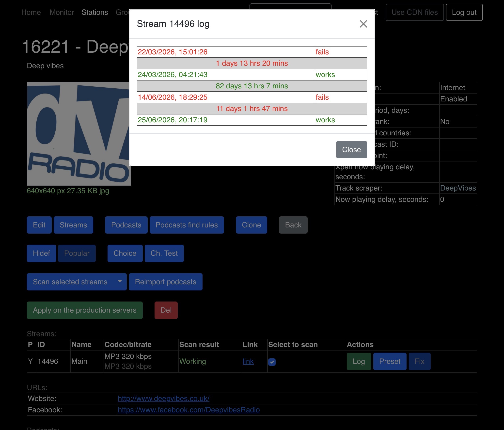Click the Ch. Test button
The image size is (504, 430).
pos(164,253)
